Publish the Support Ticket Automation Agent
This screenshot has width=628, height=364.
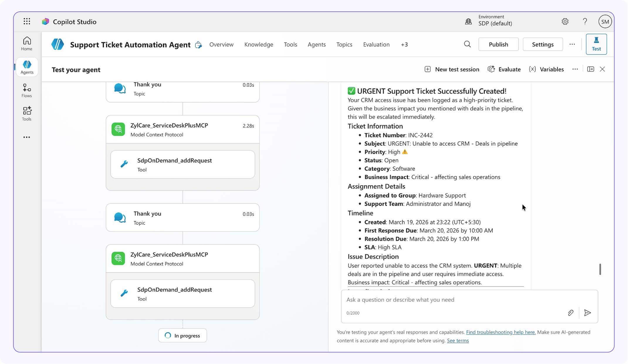tap(498, 44)
